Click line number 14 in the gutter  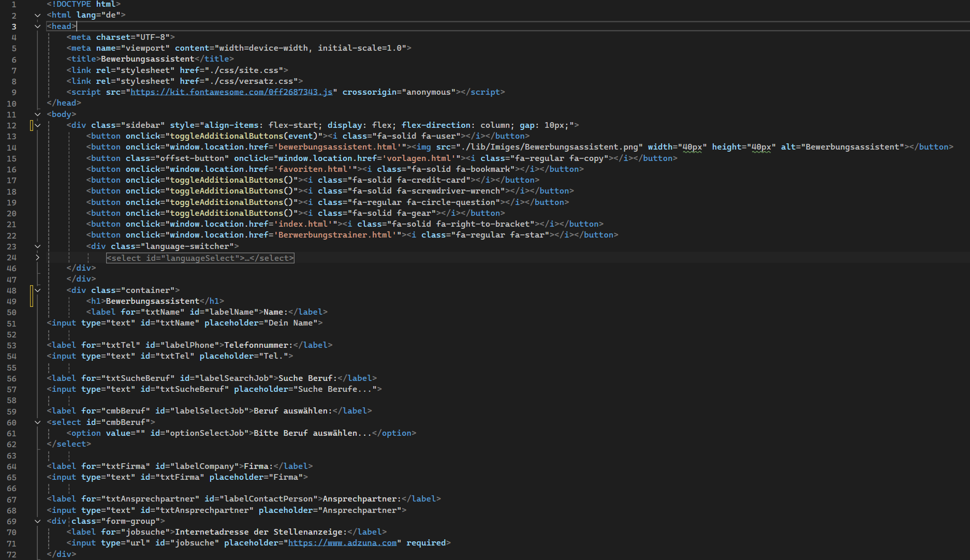coord(11,148)
